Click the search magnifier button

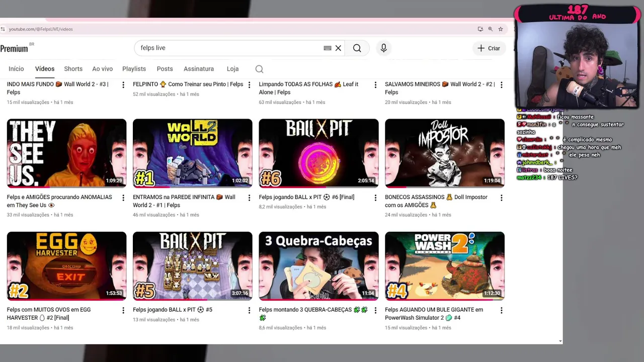coord(357,48)
